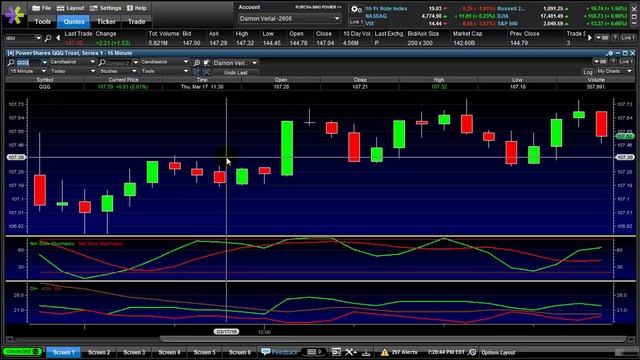Switch to Screen 2
The width and height of the screenshot is (640, 360).
coord(99,352)
